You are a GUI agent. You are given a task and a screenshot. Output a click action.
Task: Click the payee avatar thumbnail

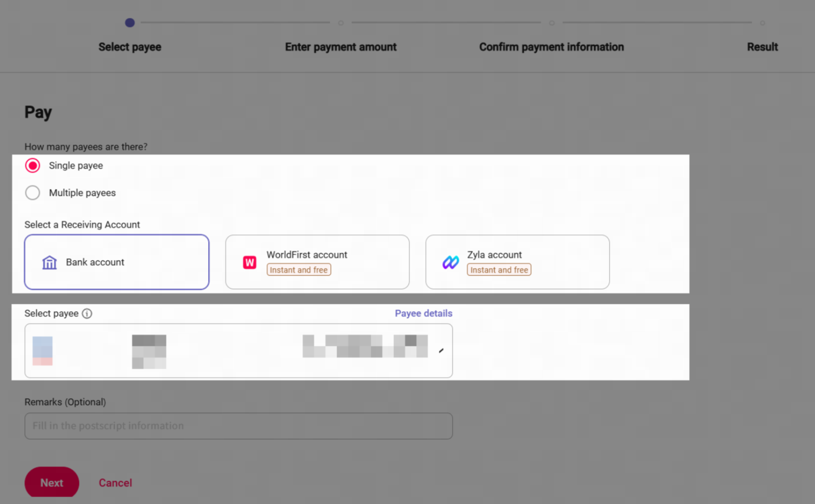point(43,351)
